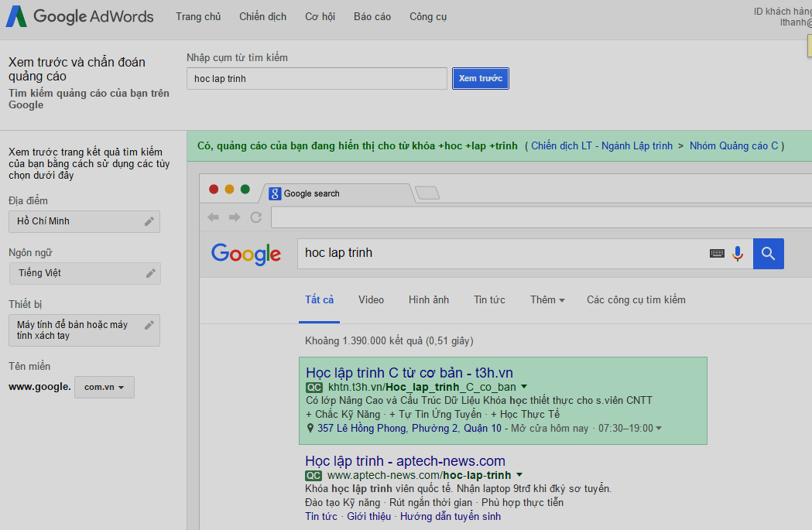Click the Google search tab favicon
812x530 pixels.
click(x=275, y=193)
